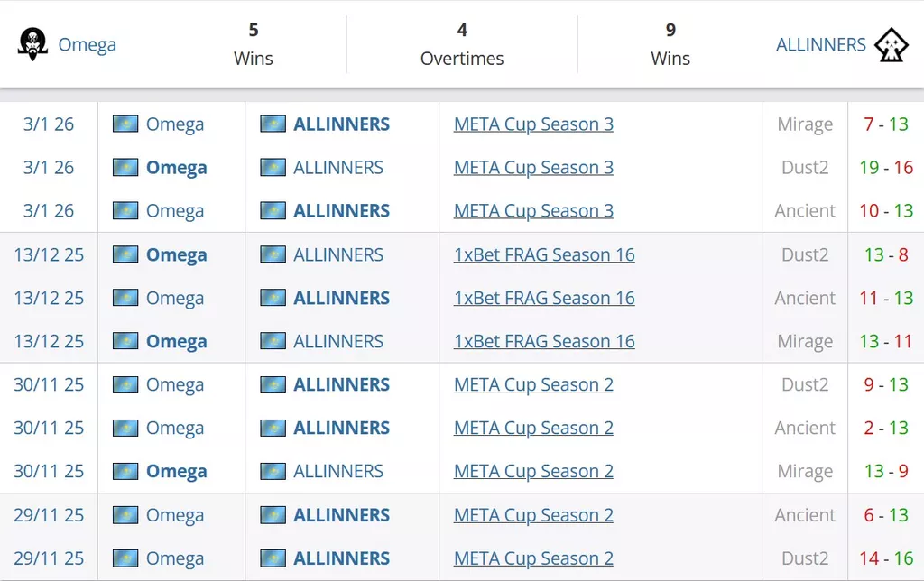Open META Cup Season 2 link for 6 - 13 match
This screenshot has width=924, height=581.
click(x=533, y=515)
